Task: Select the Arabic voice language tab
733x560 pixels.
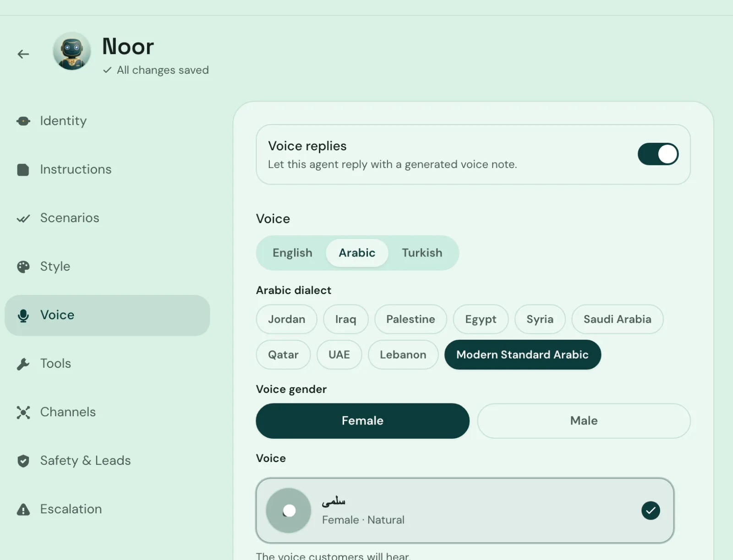Action: 357,253
